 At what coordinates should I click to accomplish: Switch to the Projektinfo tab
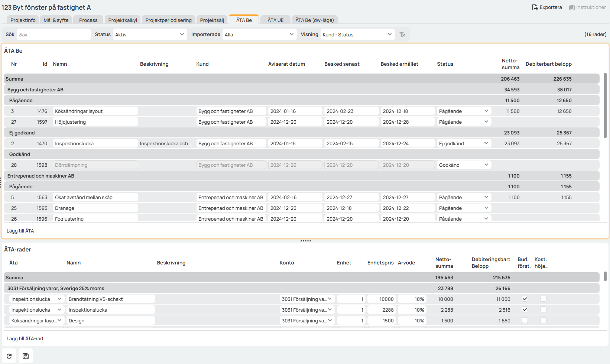coord(23,20)
